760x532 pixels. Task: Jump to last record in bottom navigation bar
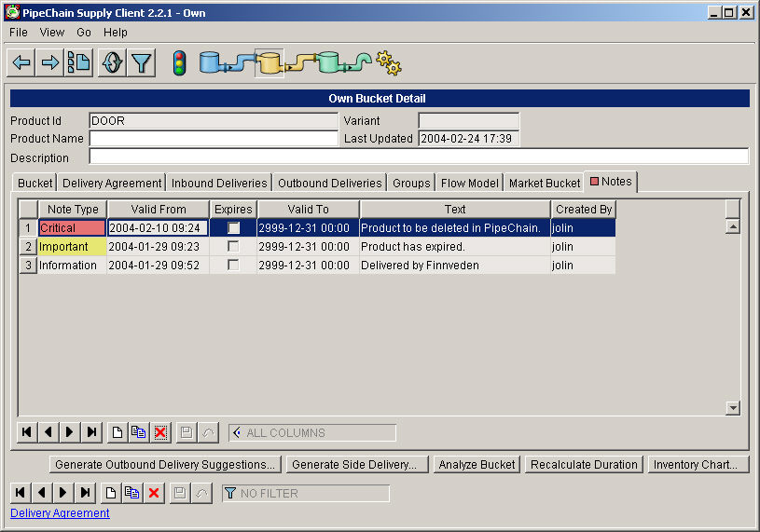[85, 493]
